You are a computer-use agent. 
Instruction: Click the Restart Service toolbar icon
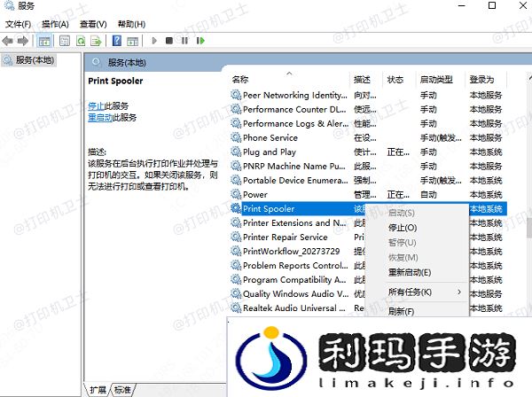(199, 41)
